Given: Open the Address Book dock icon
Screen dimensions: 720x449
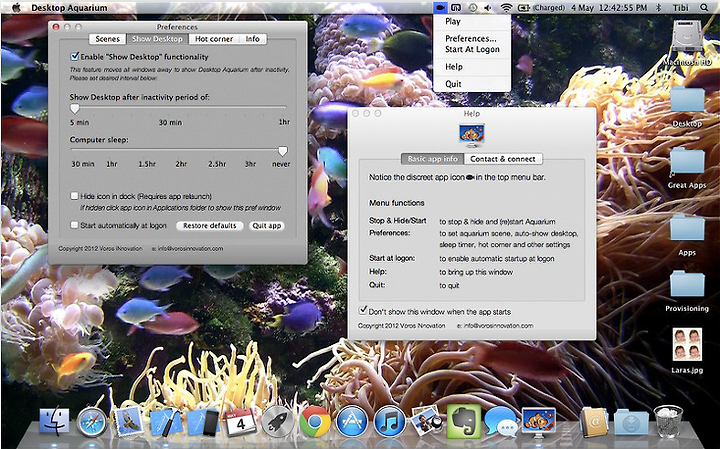Looking at the screenshot, I should click(594, 421).
